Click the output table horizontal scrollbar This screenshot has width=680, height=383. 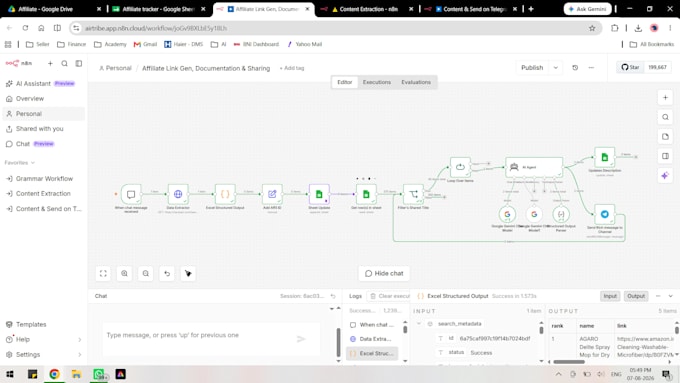click(x=569, y=362)
